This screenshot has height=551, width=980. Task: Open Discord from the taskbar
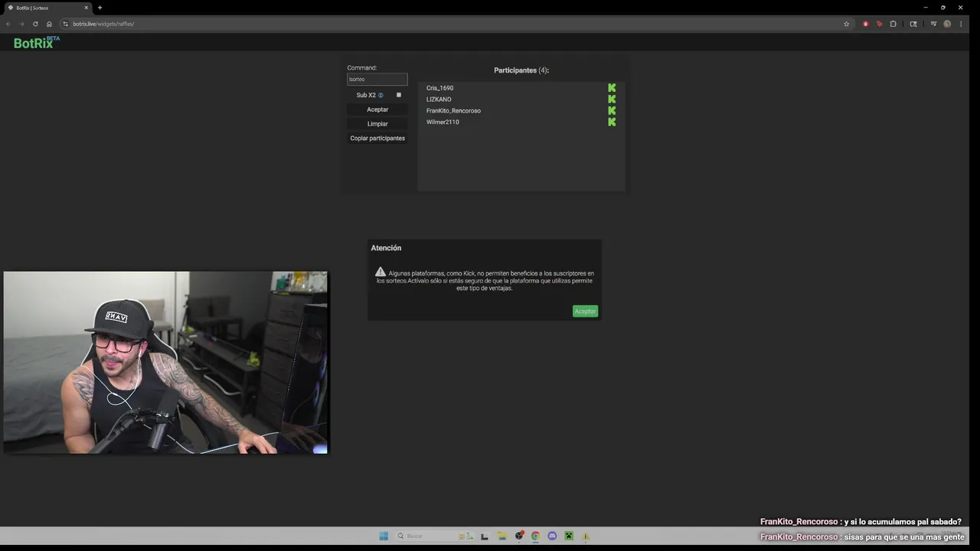coord(552,536)
